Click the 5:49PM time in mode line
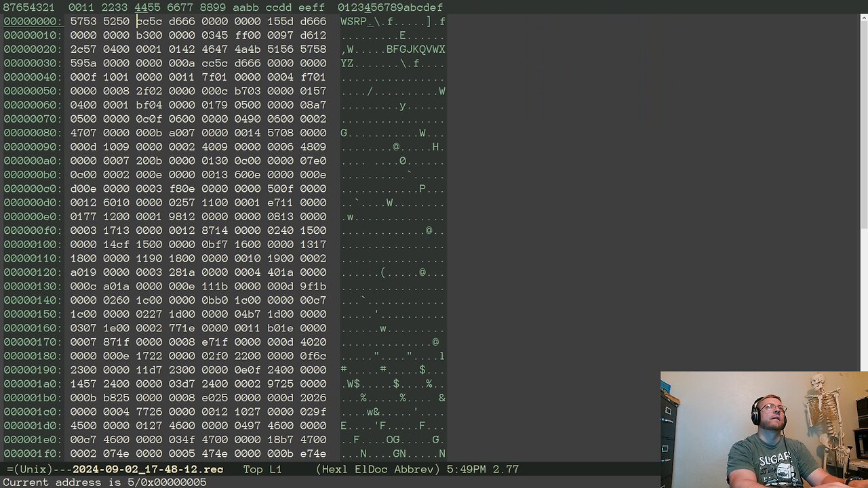Viewport: 868px width, 488px height. (467, 469)
